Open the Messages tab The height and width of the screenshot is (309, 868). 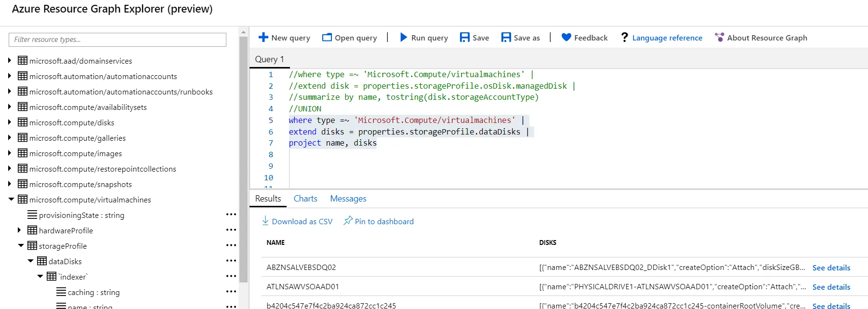tap(348, 199)
